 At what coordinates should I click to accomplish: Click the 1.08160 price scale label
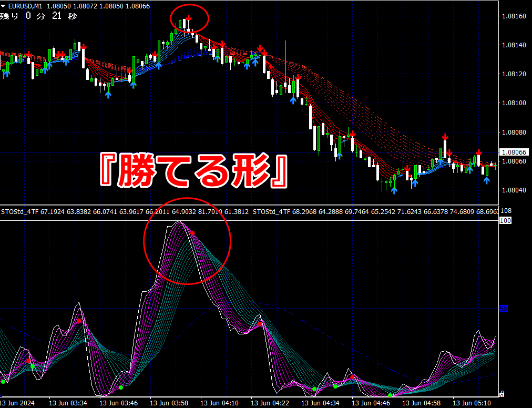pyautogui.click(x=514, y=16)
